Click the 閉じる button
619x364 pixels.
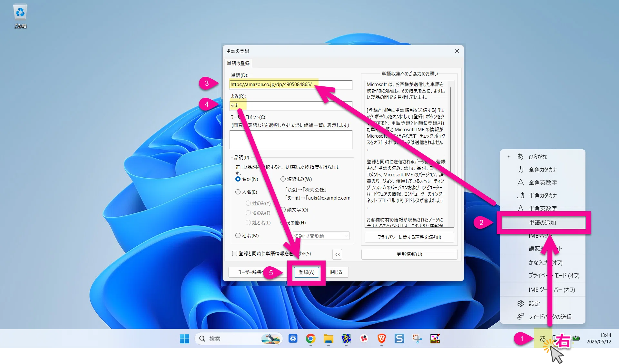336,272
